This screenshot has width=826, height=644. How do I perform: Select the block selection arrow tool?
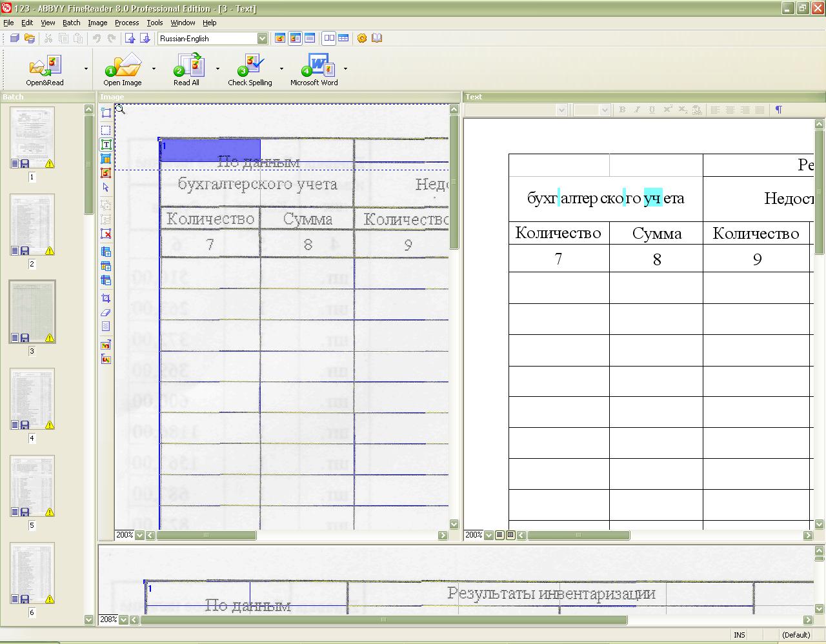pyautogui.click(x=106, y=188)
